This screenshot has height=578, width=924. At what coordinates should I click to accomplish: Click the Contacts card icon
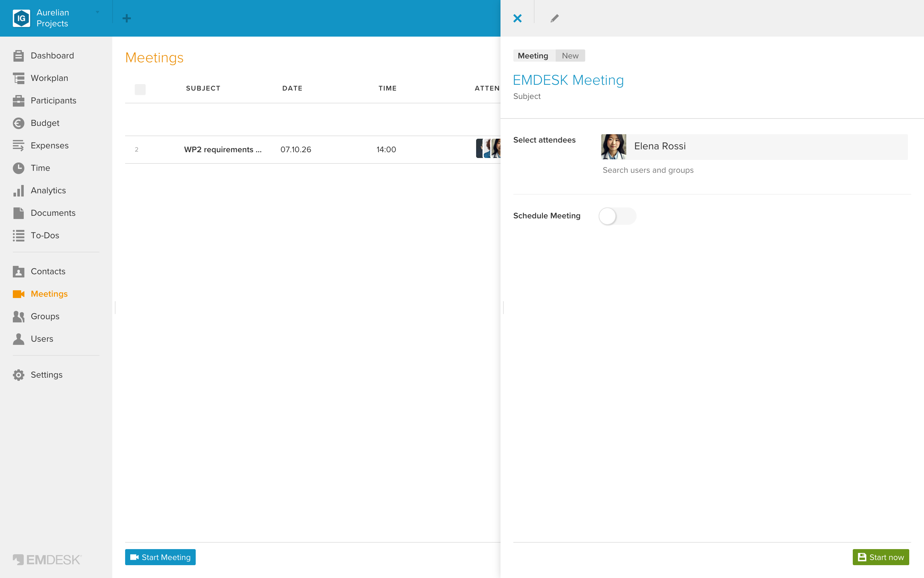18,271
